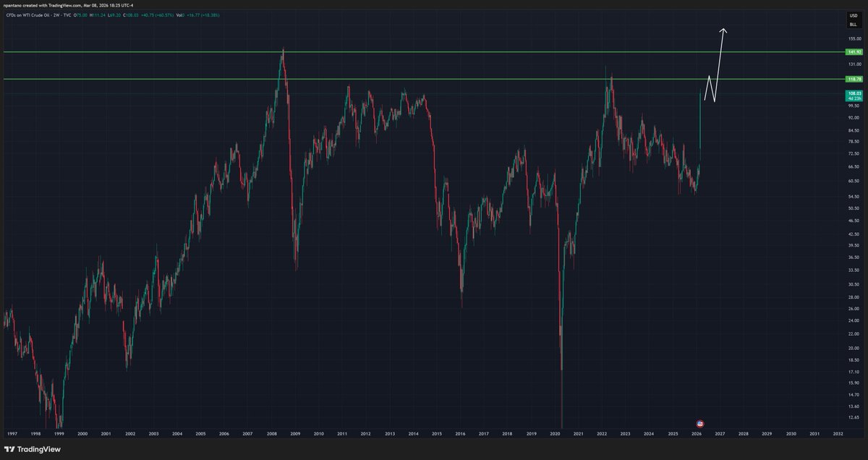Viewport: 868px width, 460px height.
Task: Click the low value L69.20
Action: coord(114,15)
